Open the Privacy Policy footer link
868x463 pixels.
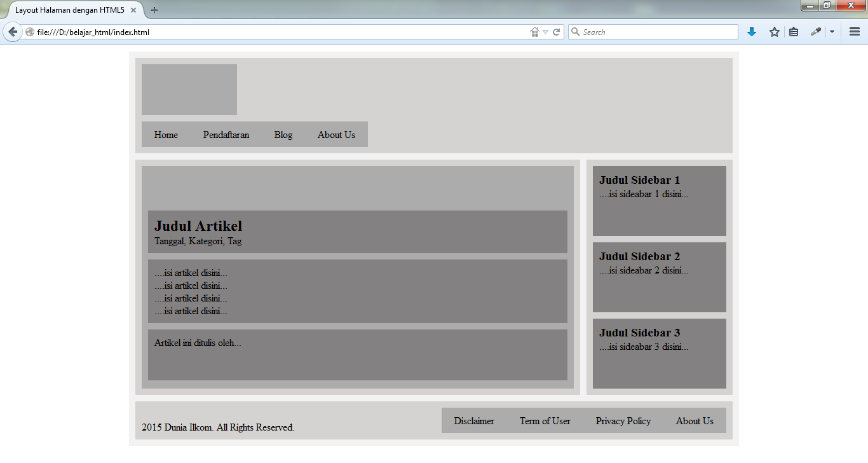pos(623,421)
